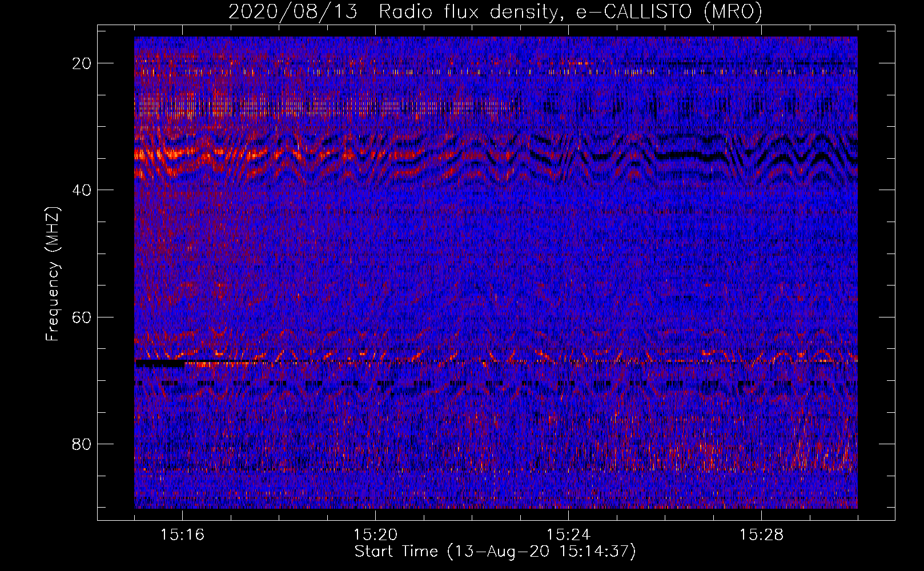Click the 15:16 time tick label

182,534
